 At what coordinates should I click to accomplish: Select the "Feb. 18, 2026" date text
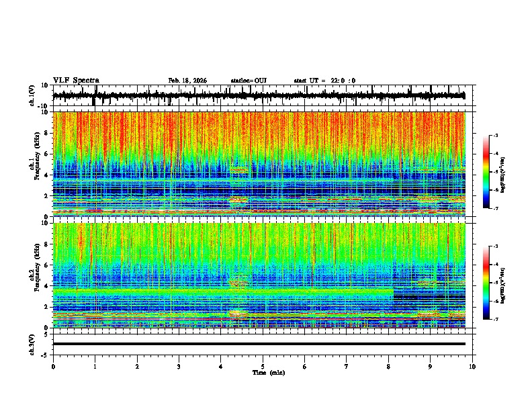[x=187, y=81]
